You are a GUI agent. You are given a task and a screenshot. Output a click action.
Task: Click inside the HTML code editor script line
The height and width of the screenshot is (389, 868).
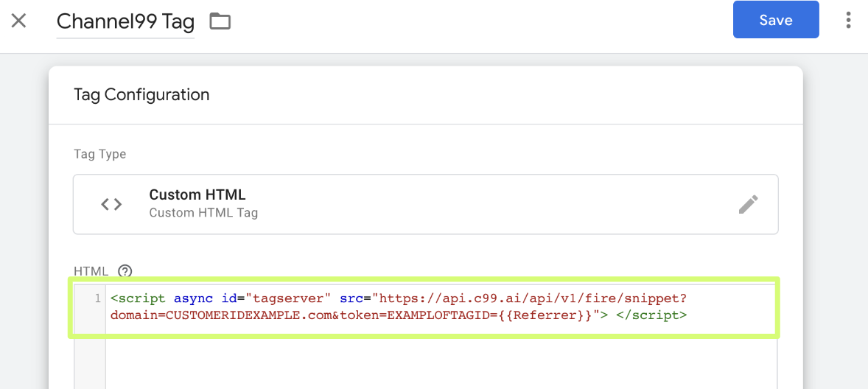pos(399,307)
